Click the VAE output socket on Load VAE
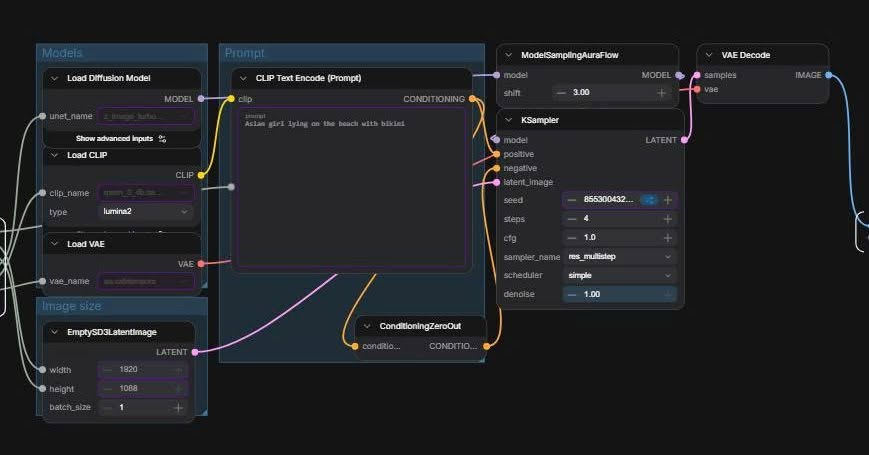The image size is (869, 455). tap(201, 264)
